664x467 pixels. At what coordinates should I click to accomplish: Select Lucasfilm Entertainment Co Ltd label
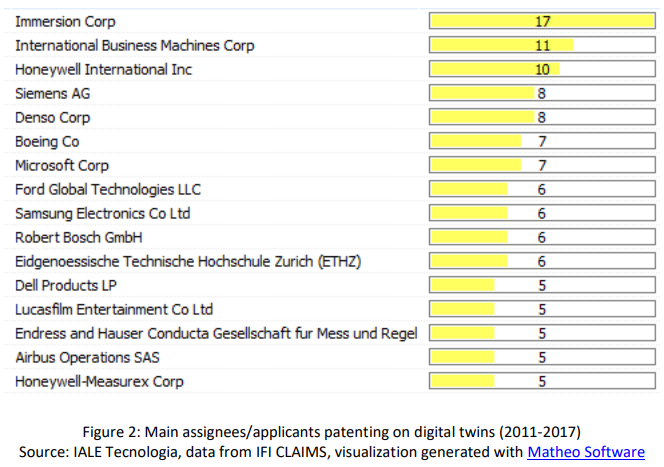coord(114,309)
